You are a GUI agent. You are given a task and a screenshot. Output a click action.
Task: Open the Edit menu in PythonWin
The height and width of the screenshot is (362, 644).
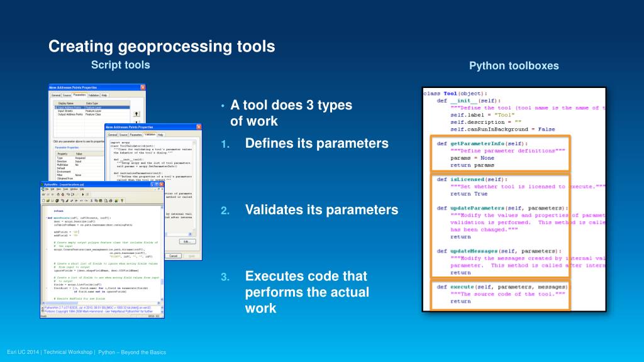coord(52,189)
